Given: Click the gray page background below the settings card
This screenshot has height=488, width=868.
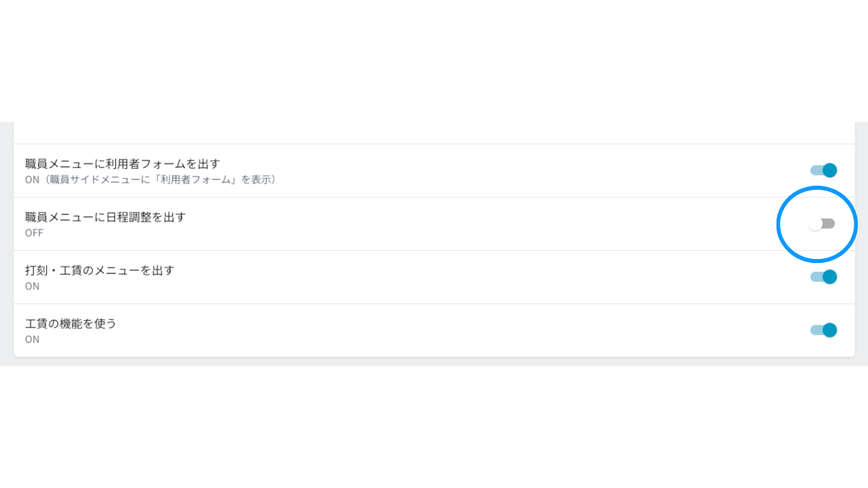Looking at the screenshot, I should click(434, 362).
